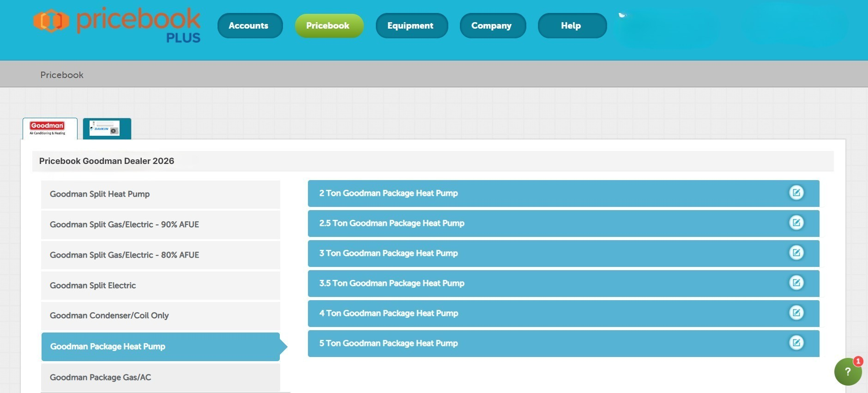Go to the Equipment section
The image size is (868, 393).
[411, 25]
